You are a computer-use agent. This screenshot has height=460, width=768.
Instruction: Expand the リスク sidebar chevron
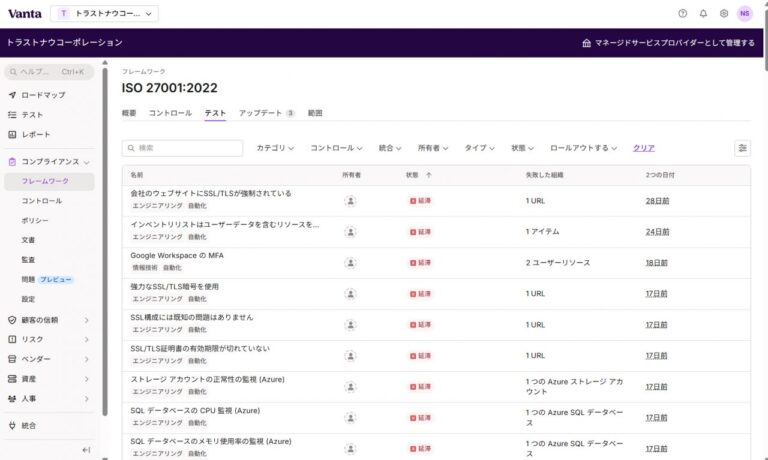[87, 339]
